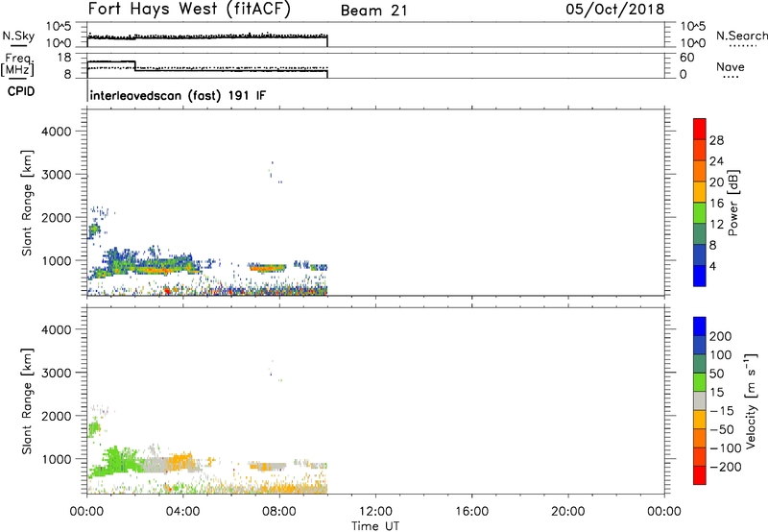Select the "N.Sky" legend label
This screenshot has width=768, height=532.
18,36
